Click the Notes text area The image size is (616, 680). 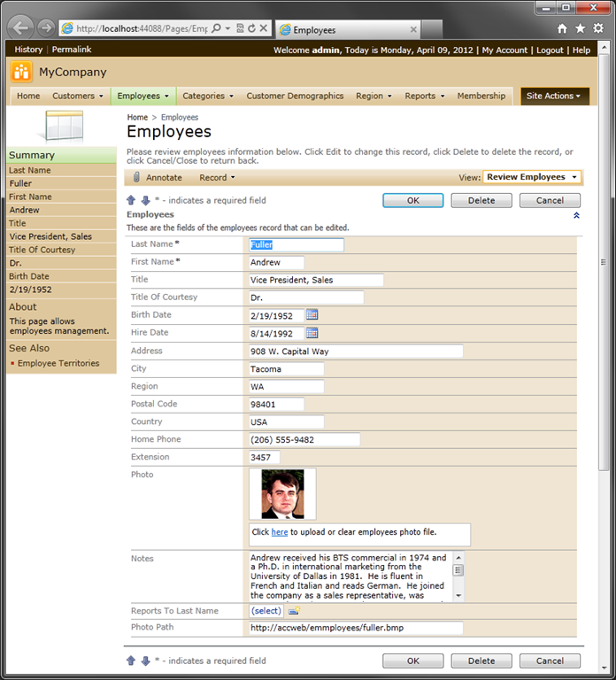(350, 576)
